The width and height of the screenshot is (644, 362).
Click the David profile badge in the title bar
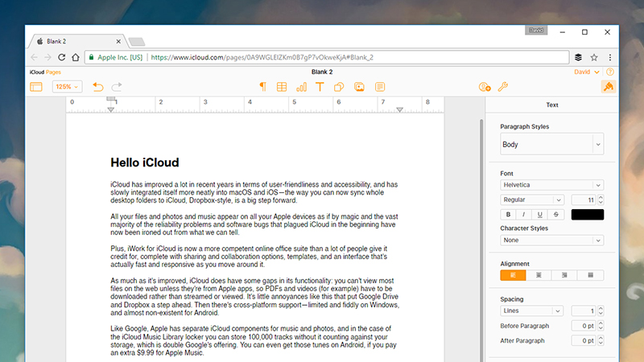point(536,31)
